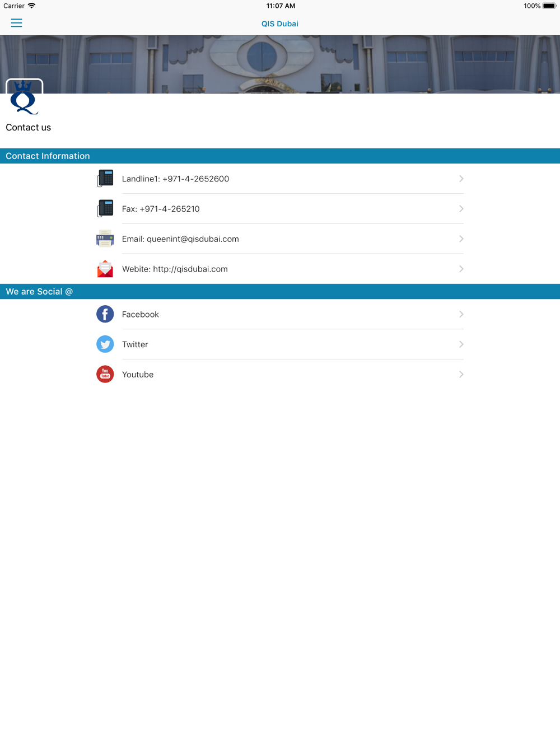Viewport: 560px width, 747px height.
Task: Tap the school building banner image
Action: pos(280,64)
